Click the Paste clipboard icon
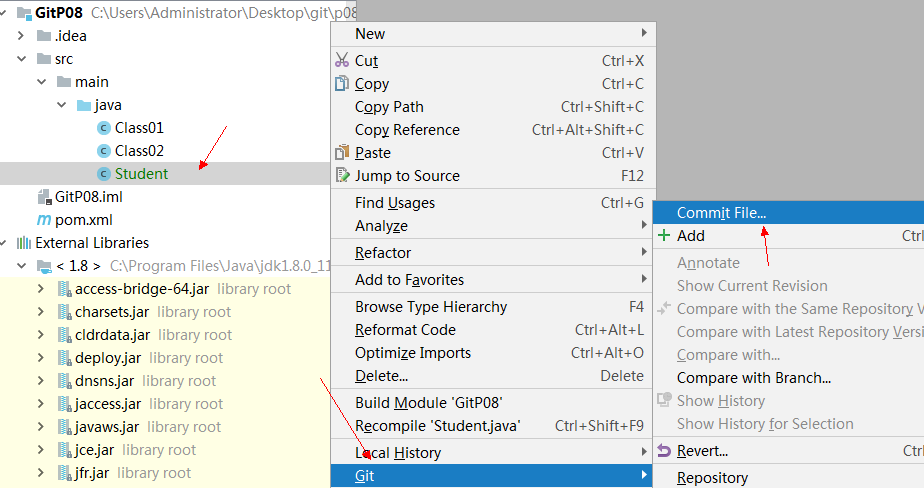Screen dimensions: 924x488 tap(342, 153)
